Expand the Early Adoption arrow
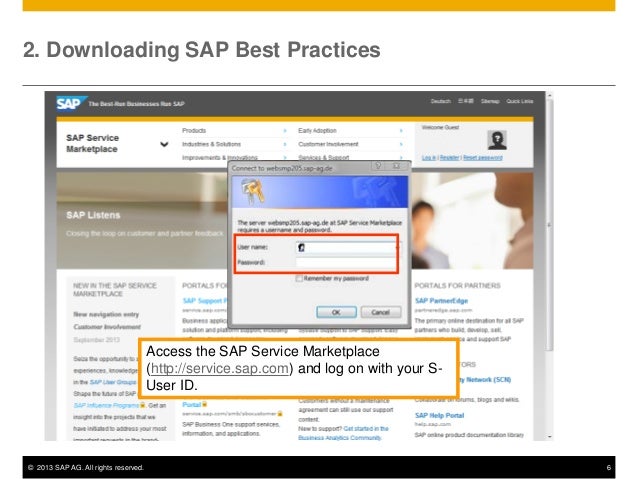The width and height of the screenshot is (638, 479). pyautogui.click(x=401, y=131)
